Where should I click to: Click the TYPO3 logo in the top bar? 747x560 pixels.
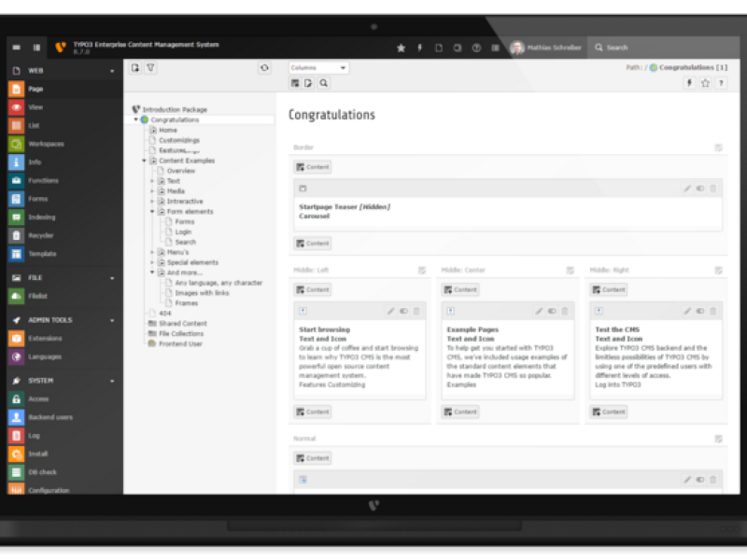tap(61, 48)
